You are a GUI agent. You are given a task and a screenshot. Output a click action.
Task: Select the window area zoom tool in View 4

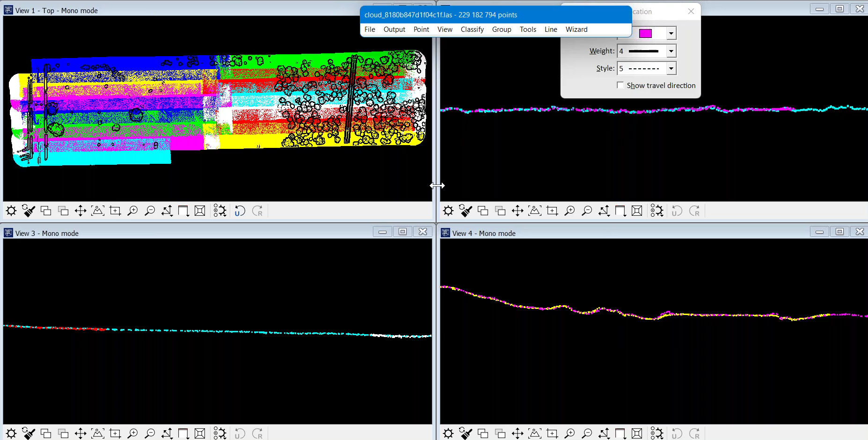click(x=552, y=433)
